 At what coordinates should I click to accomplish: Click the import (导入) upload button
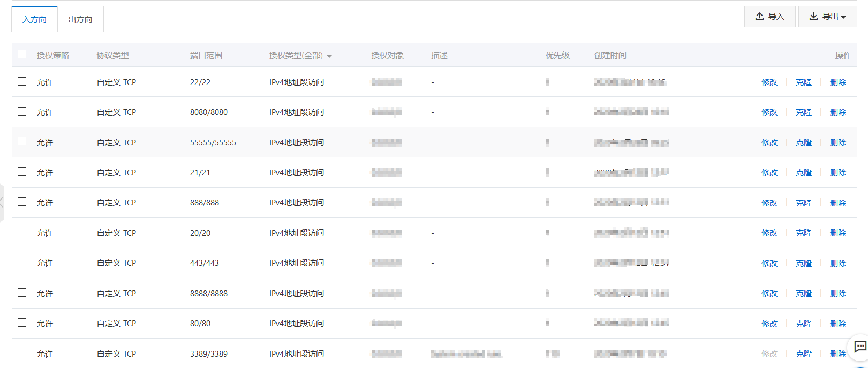click(x=769, y=17)
